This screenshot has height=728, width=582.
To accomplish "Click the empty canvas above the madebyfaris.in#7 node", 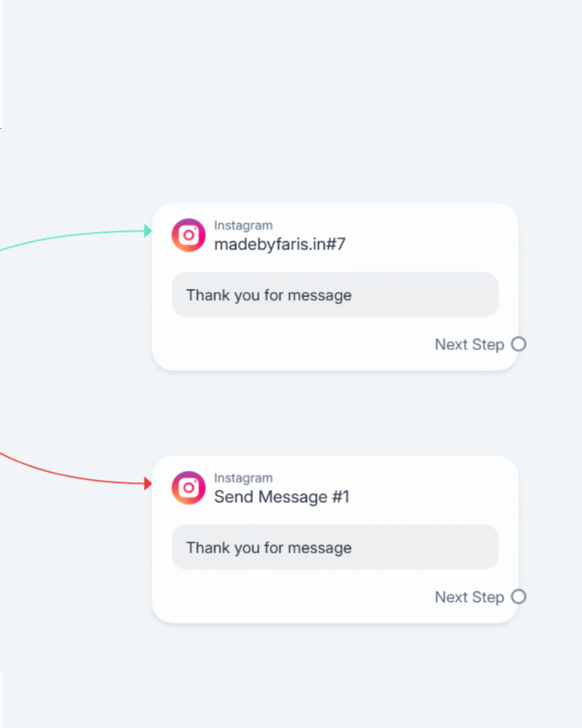I will 333,114.
